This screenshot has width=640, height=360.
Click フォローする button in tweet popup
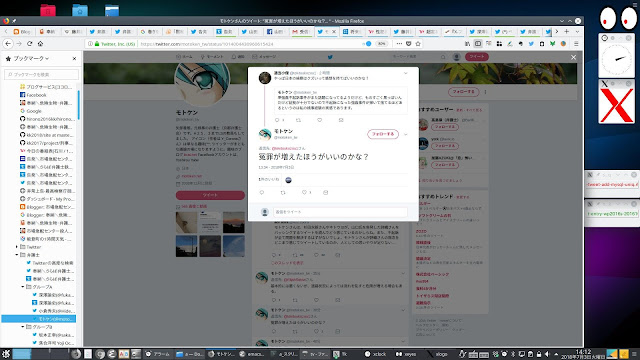pos(383,134)
